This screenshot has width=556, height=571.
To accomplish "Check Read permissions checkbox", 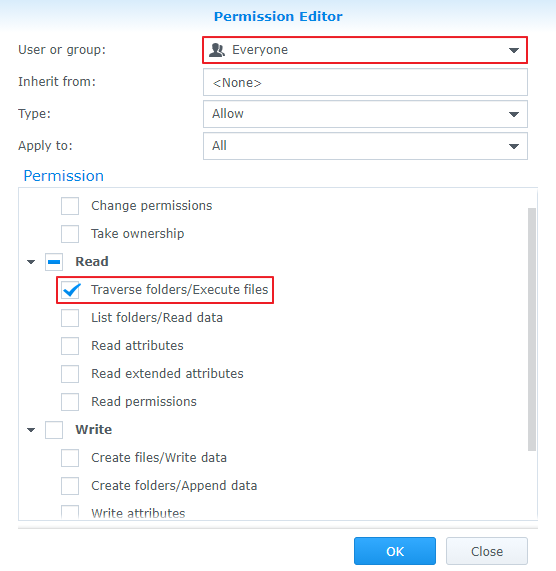I will (70, 402).
